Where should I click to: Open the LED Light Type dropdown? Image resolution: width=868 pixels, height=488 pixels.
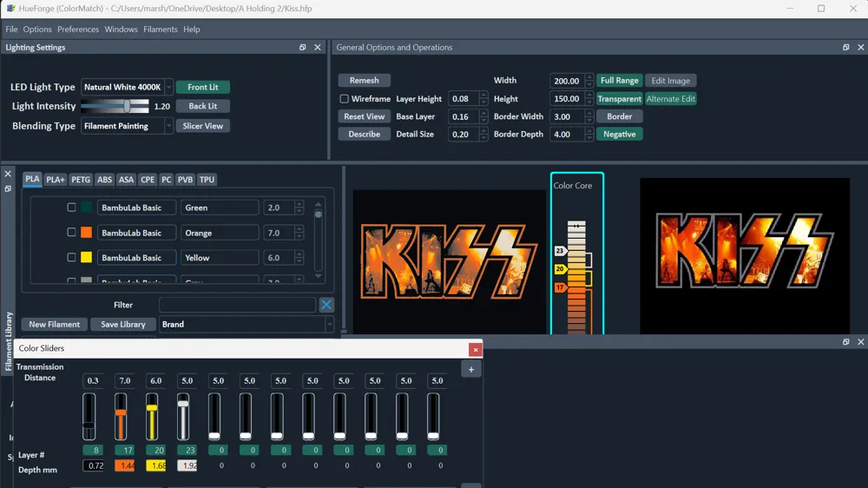pos(169,87)
